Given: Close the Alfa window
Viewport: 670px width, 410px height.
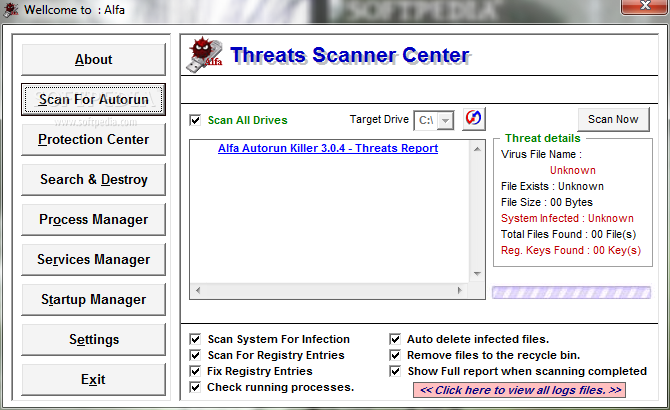Looking at the screenshot, I should [645, 6].
